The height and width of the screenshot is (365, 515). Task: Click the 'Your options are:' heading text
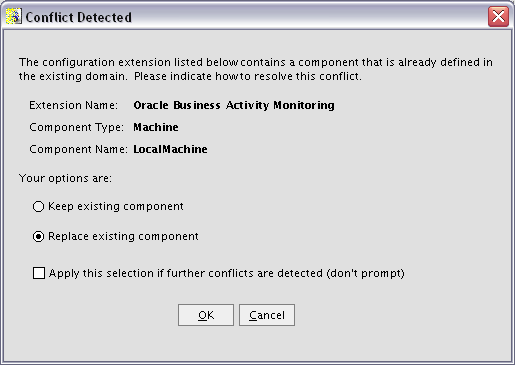pyautogui.click(x=65, y=178)
